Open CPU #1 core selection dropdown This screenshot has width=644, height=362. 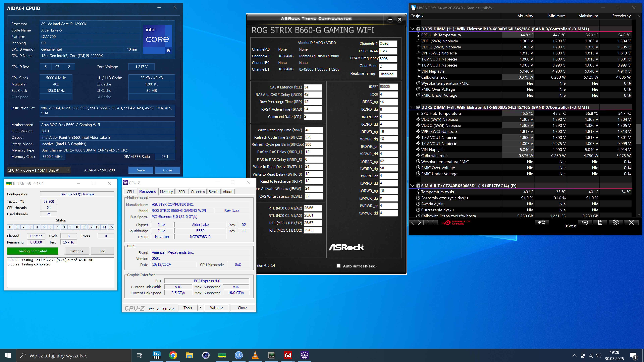39,170
